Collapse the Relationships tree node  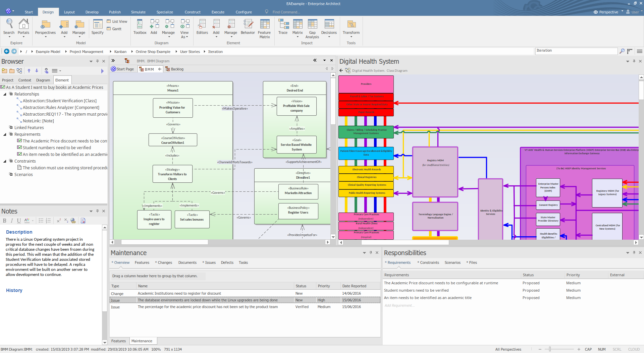pos(5,94)
